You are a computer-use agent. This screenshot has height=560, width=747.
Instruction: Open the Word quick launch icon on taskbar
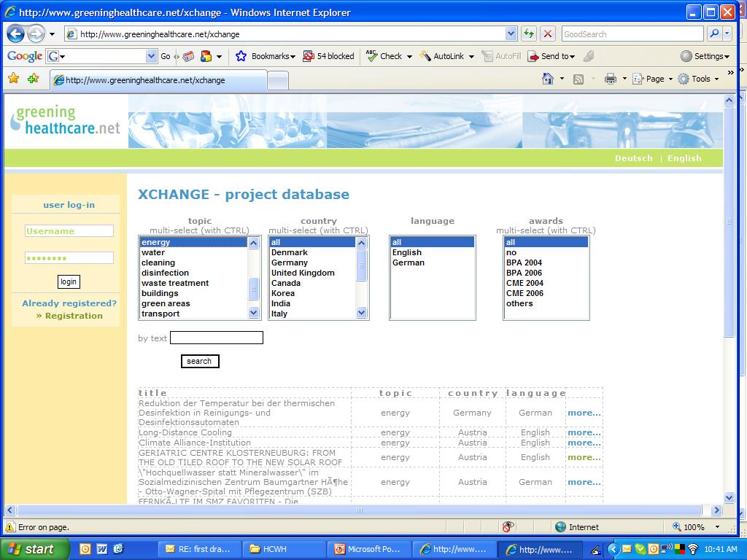pyautogui.click(x=101, y=549)
